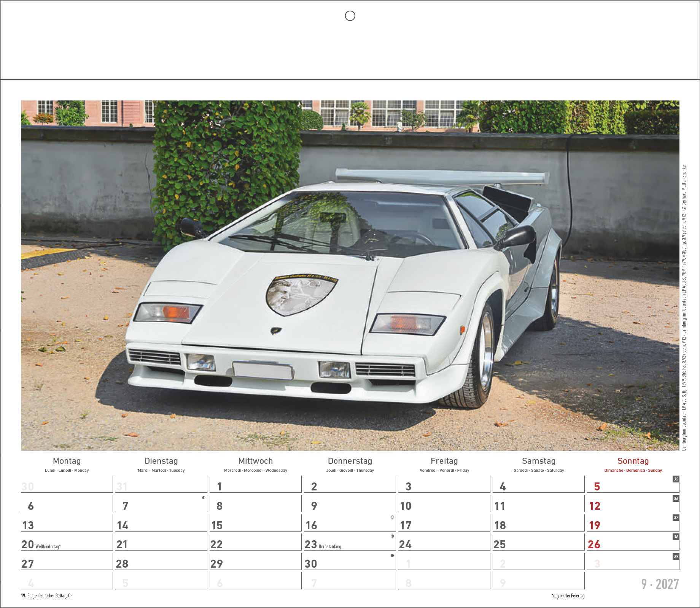The width and height of the screenshot is (700, 608).
Task: Select the week number 35 badge
Action: tap(676, 479)
